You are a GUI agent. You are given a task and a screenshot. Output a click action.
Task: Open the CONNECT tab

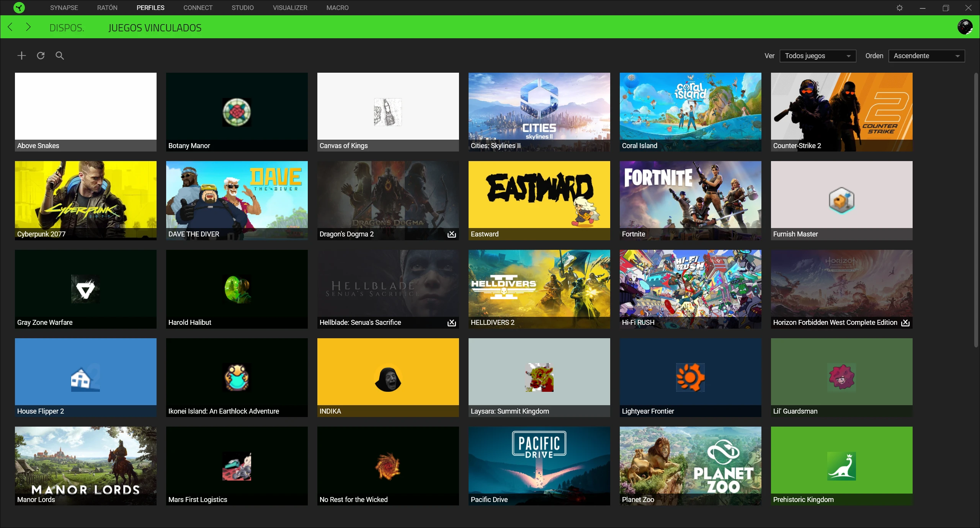click(x=198, y=8)
